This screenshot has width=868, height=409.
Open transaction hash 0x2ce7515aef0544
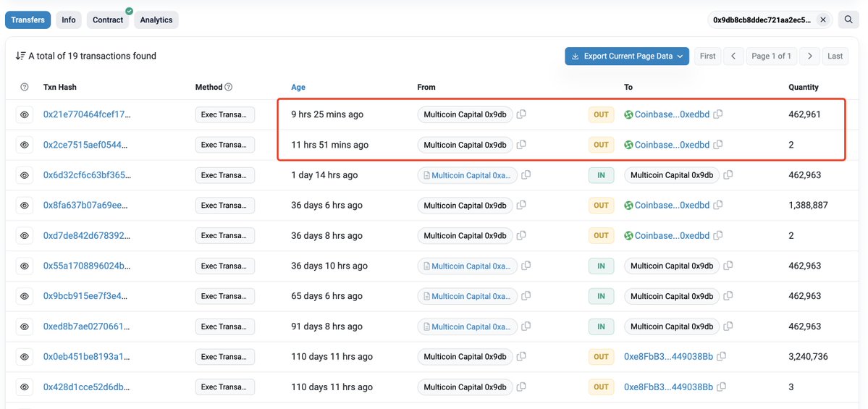click(x=87, y=145)
